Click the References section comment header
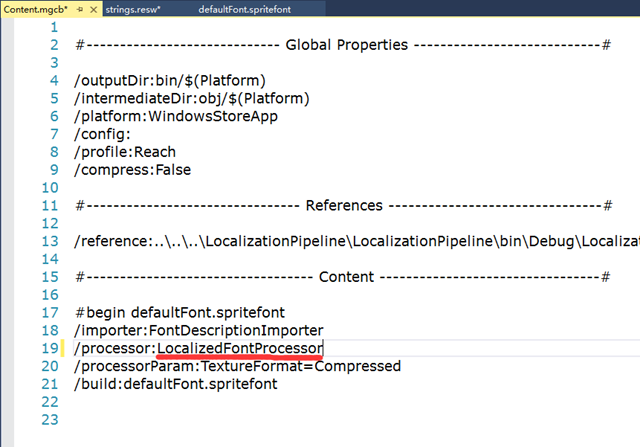This screenshot has width=640, height=447. [342, 206]
